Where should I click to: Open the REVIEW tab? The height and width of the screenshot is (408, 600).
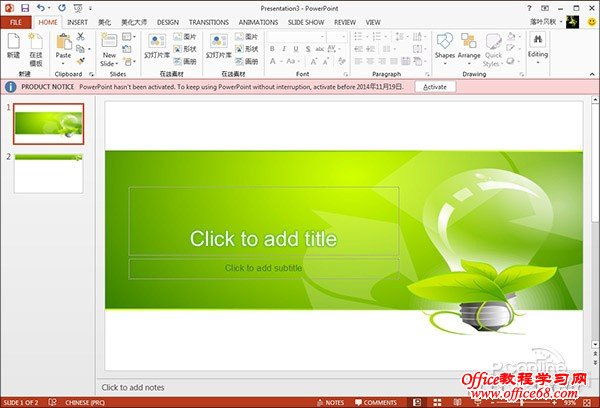pos(345,22)
